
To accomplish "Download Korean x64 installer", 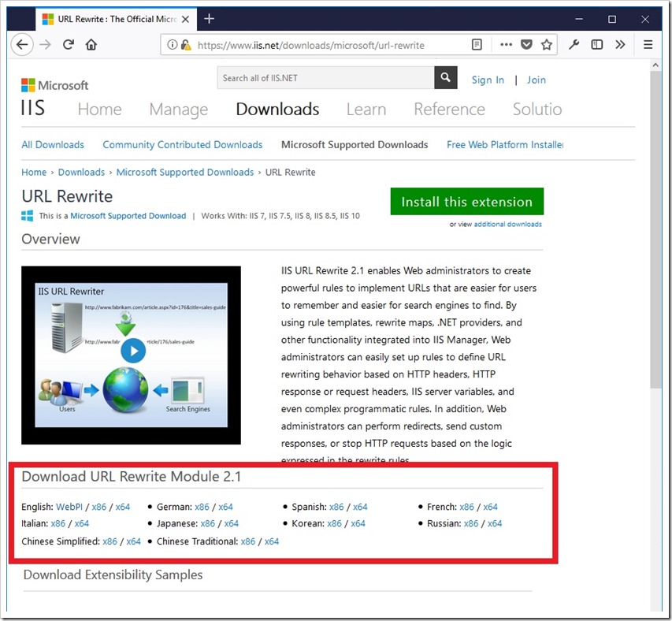I will coord(358,524).
